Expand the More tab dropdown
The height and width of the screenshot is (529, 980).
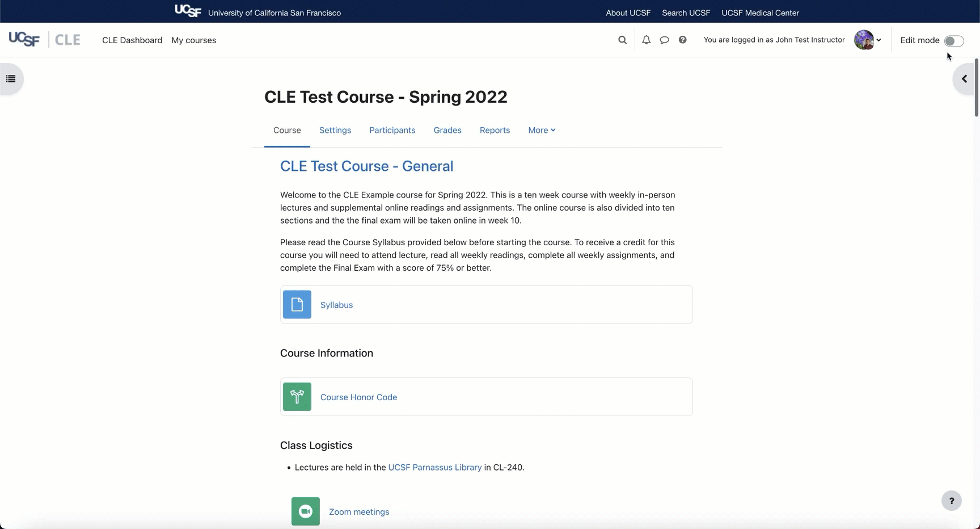[542, 131]
